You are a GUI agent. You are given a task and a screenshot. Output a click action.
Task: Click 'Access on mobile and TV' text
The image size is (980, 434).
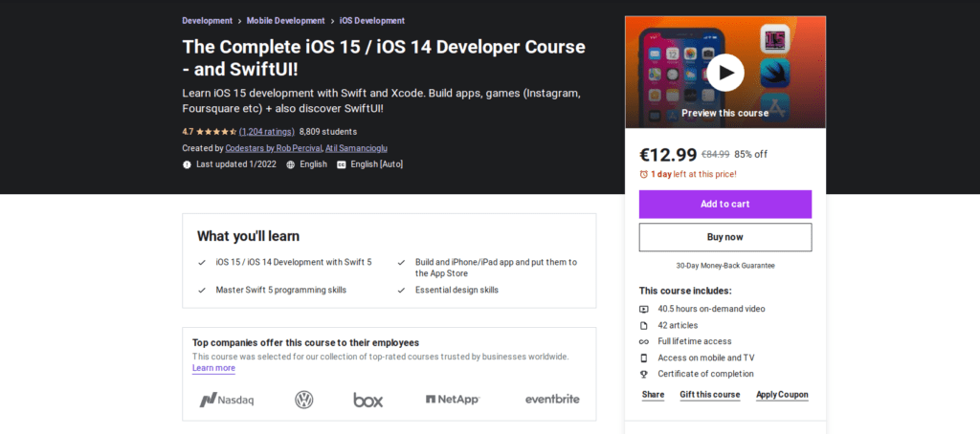click(x=706, y=358)
